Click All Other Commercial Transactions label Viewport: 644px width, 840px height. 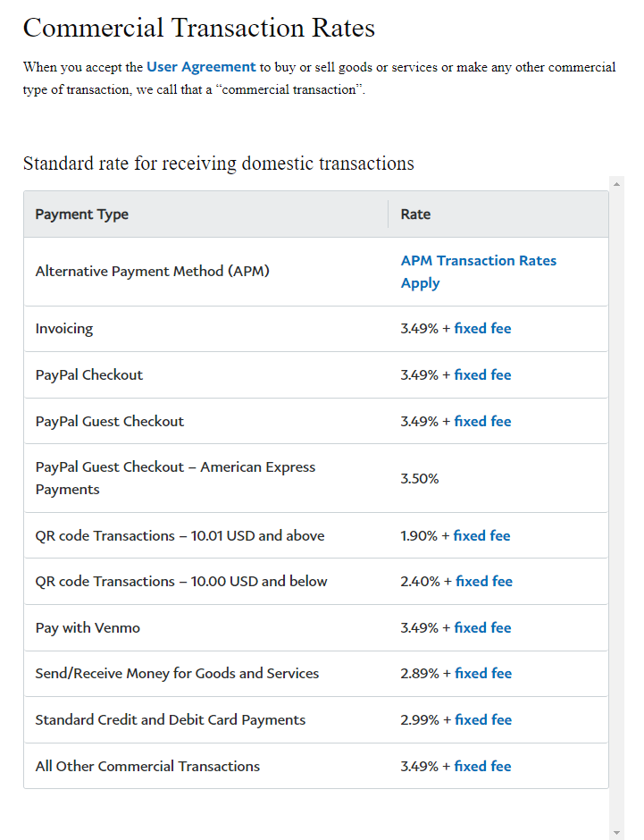(x=147, y=767)
